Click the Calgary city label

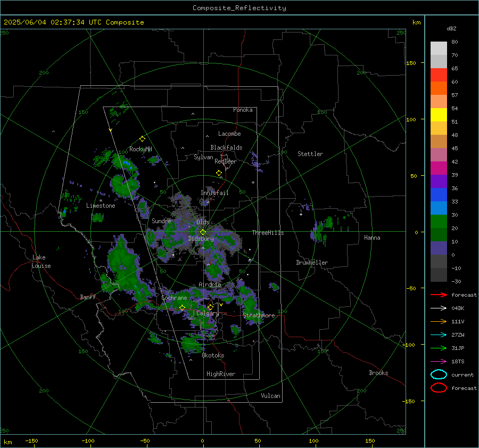208,313
